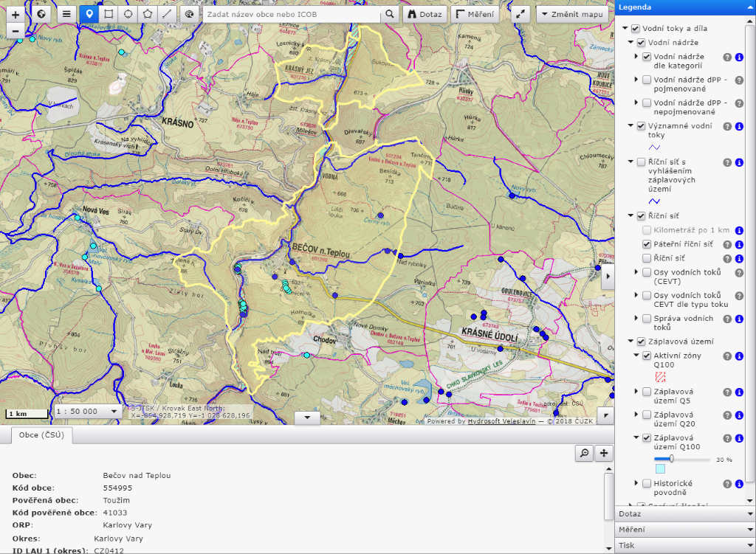
Task: Uncheck Významné vodní toky layer
Action: (x=642, y=125)
